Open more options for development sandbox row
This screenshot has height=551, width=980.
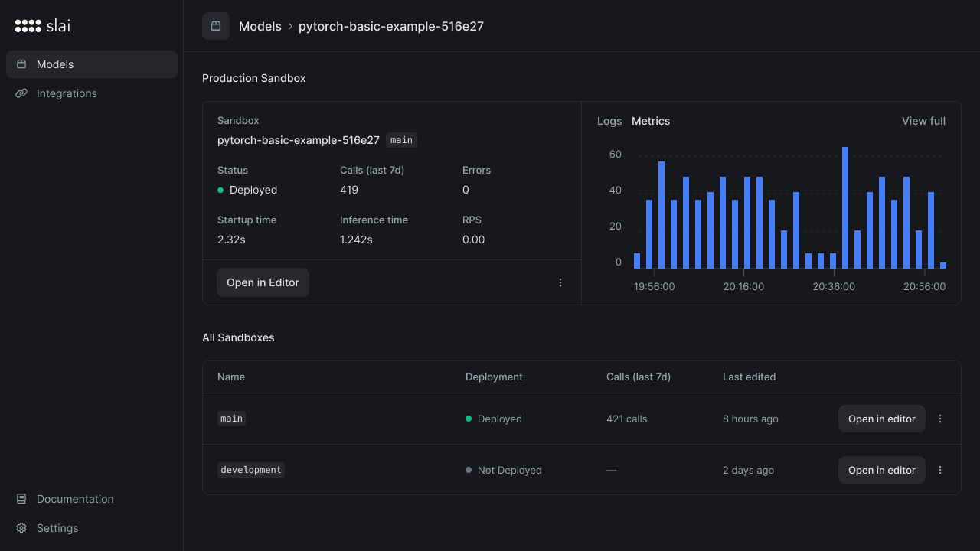point(940,470)
